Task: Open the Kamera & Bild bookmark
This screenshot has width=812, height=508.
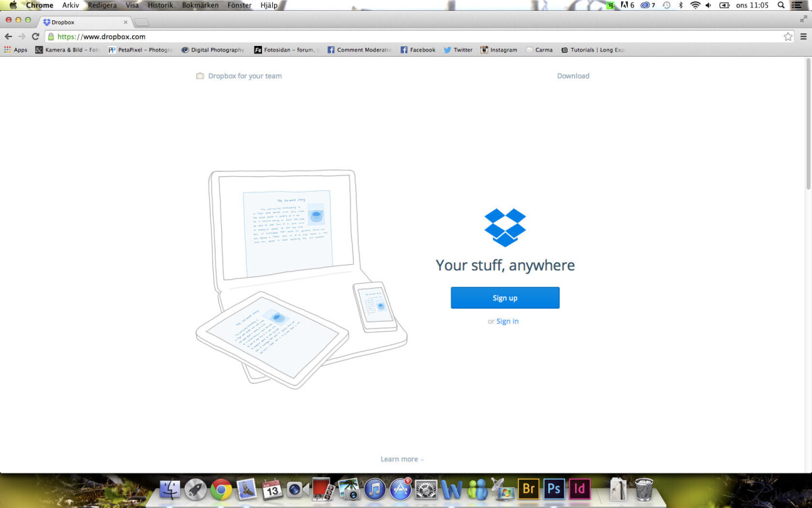Action: pyautogui.click(x=67, y=50)
